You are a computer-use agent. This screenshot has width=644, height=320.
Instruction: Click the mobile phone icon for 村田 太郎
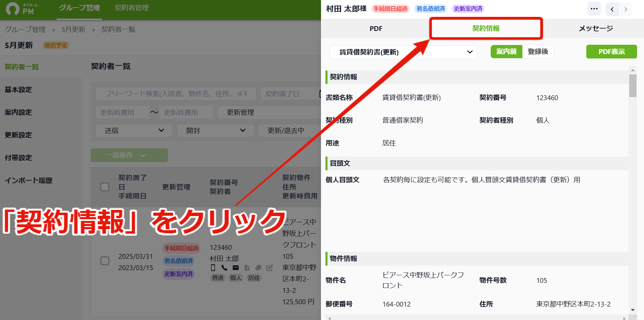pyautogui.click(x=213, y=268)
